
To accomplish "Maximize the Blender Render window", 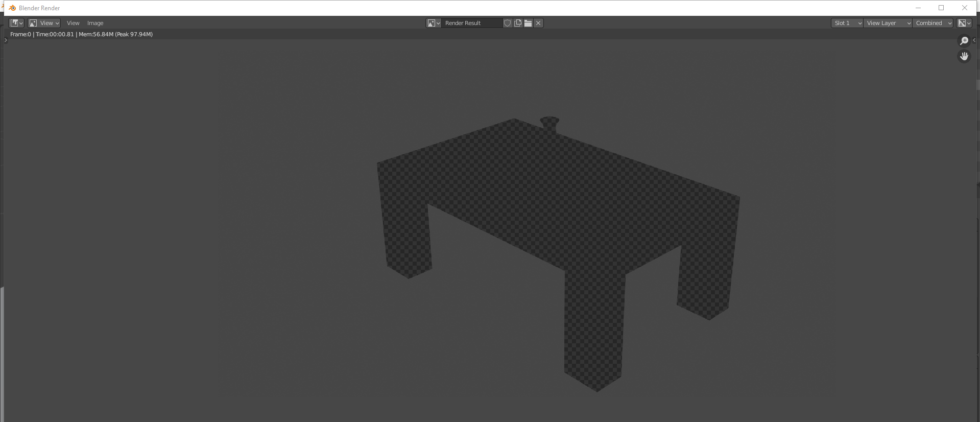I will (941, 8).
